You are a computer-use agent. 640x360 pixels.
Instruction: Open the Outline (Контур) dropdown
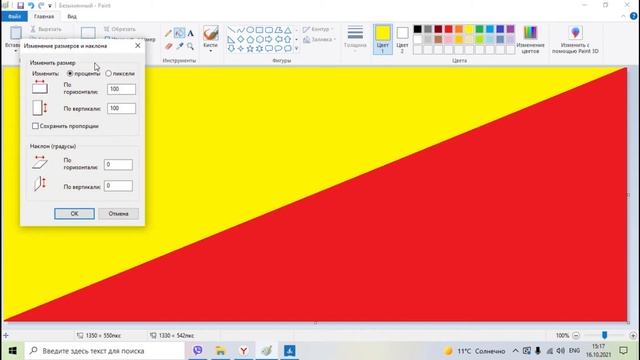pos(318,29)
